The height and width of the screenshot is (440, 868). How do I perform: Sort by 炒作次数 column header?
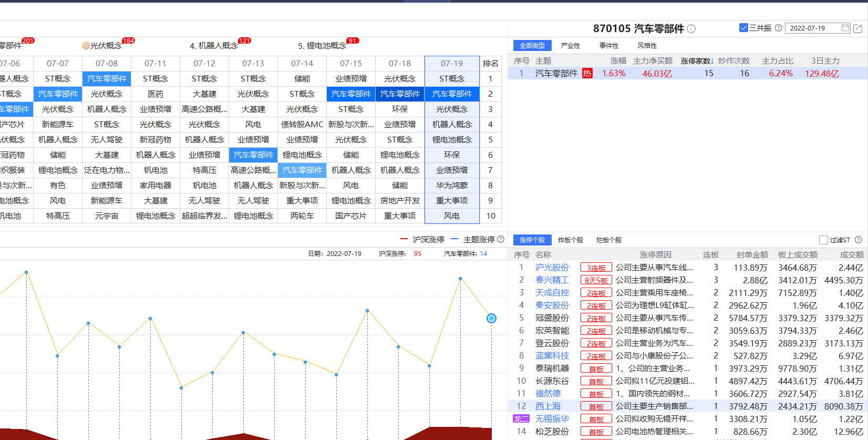[x=734, y=61]
